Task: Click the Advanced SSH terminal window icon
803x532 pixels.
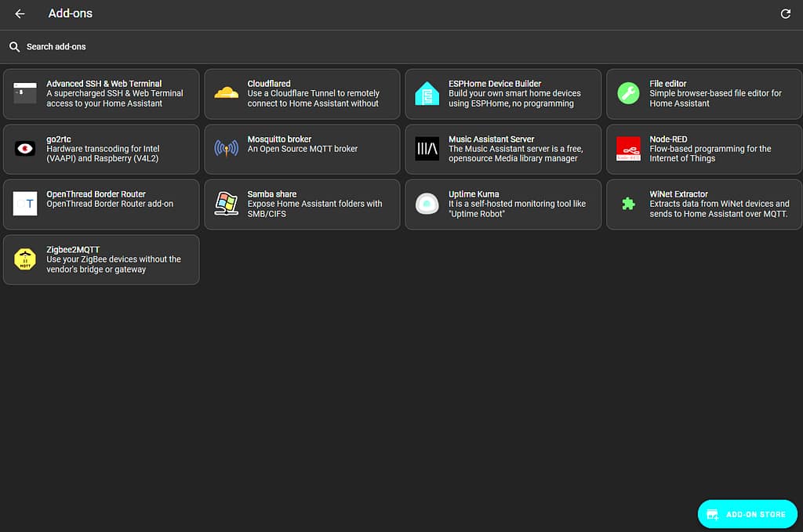Action: (25, 93)
